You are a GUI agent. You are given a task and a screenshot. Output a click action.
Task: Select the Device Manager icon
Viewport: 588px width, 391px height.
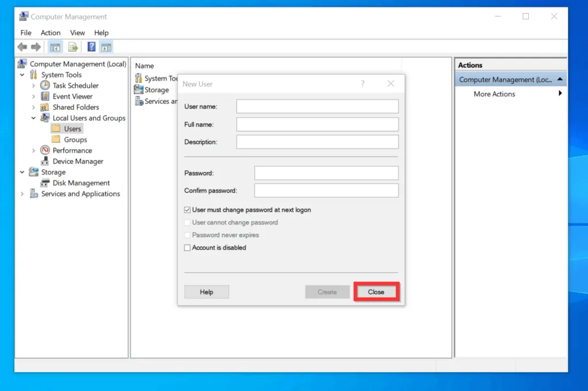(x=45, y=161)
